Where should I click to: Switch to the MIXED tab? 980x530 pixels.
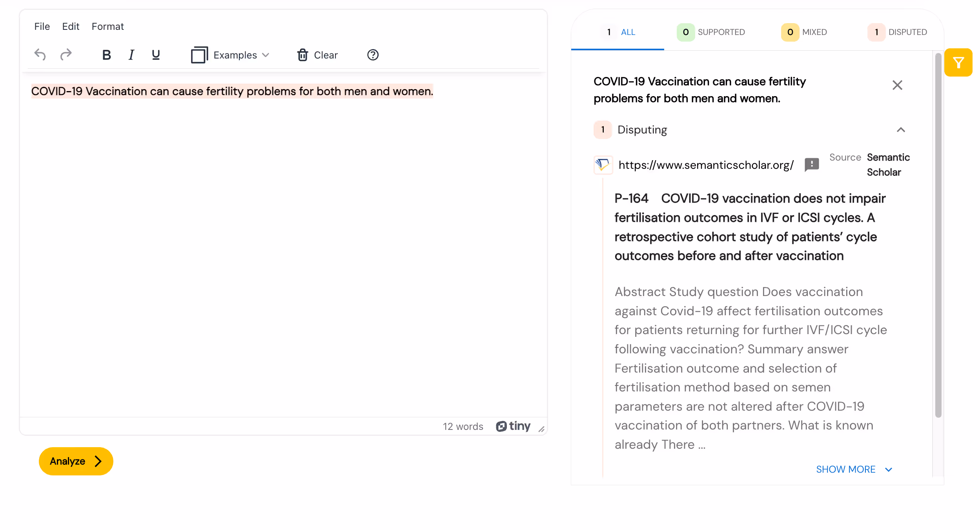click(x=804, y=32)
